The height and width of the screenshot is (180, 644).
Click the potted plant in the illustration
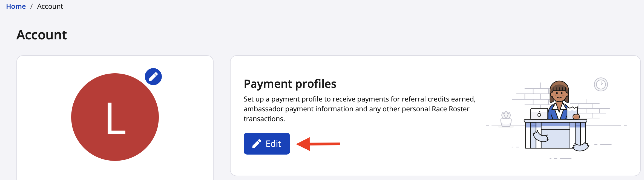(x=506, y=119)
